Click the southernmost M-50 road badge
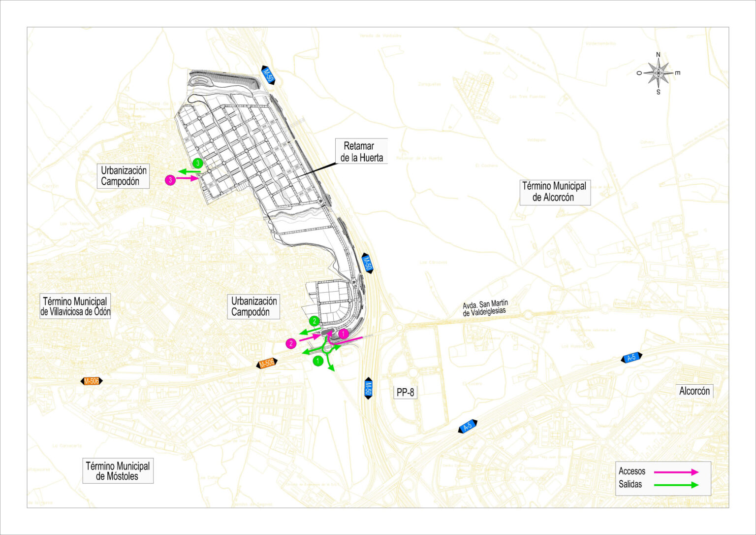This screenshot has height=535, width=756. point(368,388)
